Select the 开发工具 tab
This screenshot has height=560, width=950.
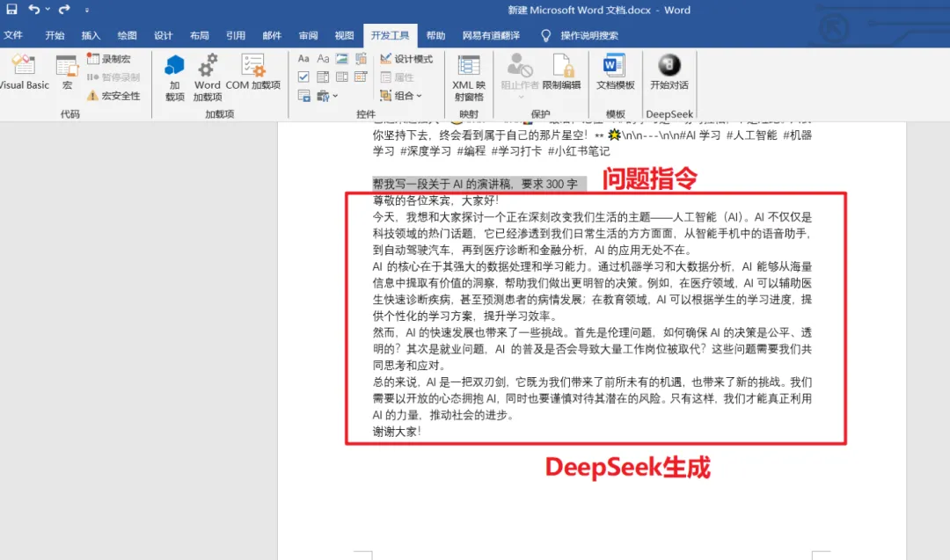click(x=391, y=36)
